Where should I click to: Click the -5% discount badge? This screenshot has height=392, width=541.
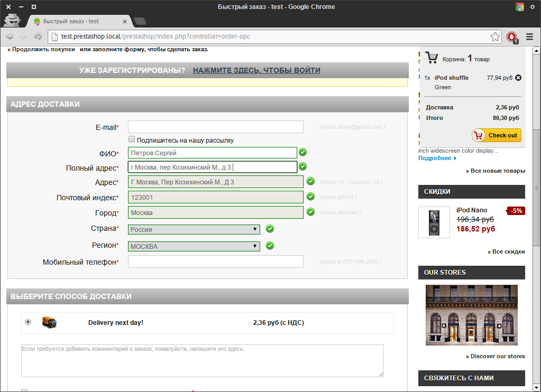[x=516, y=211]
